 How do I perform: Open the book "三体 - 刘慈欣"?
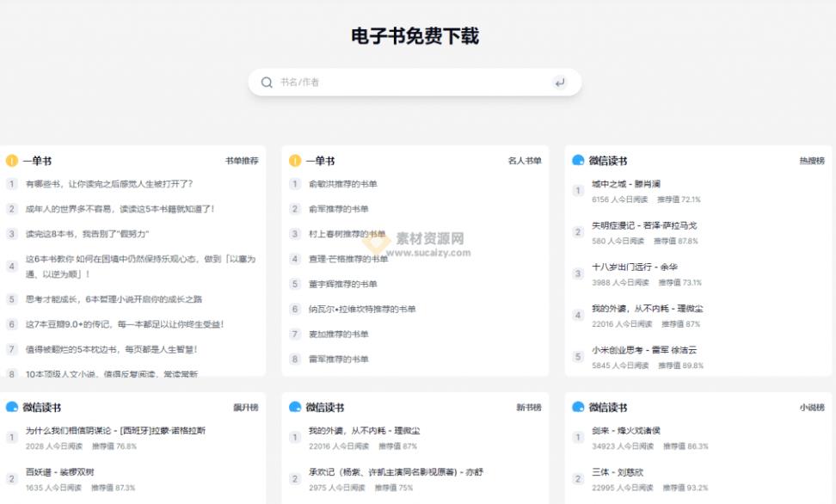click(x=618, y=472)
